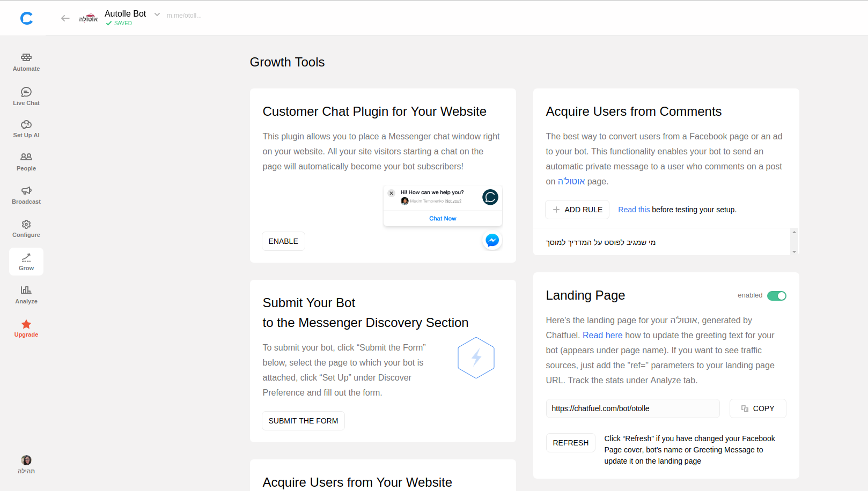
Task: Click the blue Messenger bubble icon
Action: click(x=492, y=240)
